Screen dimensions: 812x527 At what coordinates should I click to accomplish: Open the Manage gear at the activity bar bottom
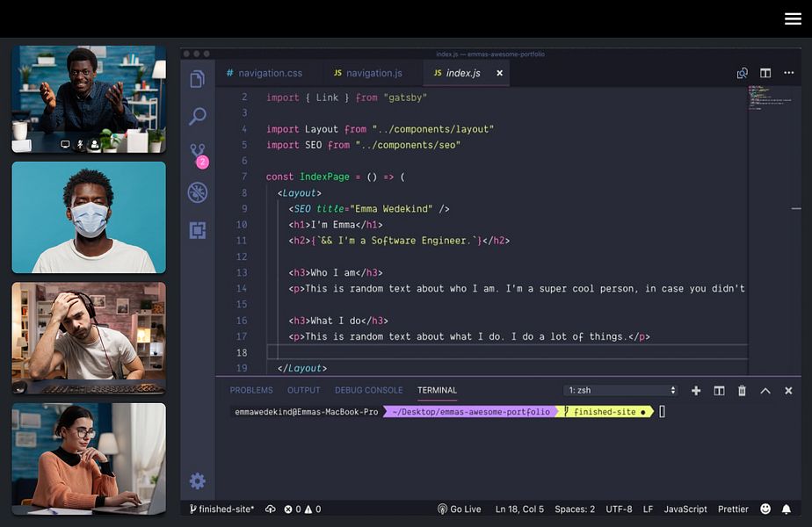point(197,480)
